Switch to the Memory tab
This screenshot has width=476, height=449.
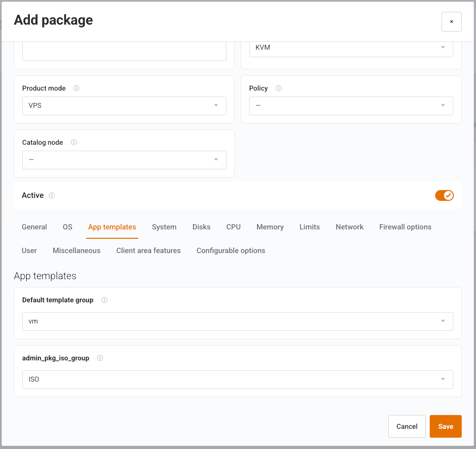pos(270,227)
